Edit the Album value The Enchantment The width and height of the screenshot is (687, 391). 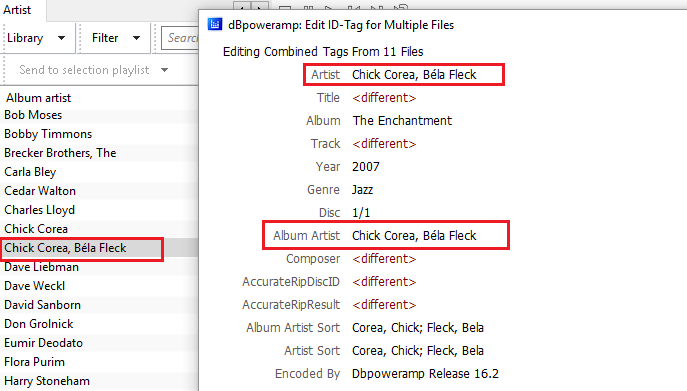coord(402,121)
